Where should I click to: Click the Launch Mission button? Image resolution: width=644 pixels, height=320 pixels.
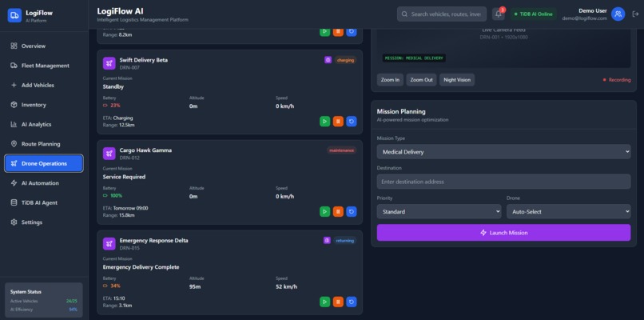(503, 233)
